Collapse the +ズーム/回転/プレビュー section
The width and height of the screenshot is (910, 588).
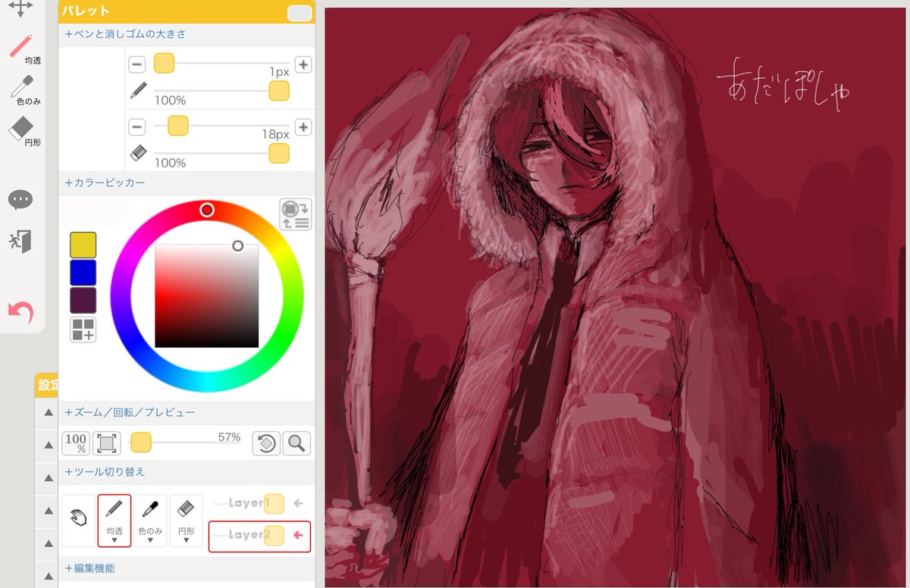click(130, 412)
